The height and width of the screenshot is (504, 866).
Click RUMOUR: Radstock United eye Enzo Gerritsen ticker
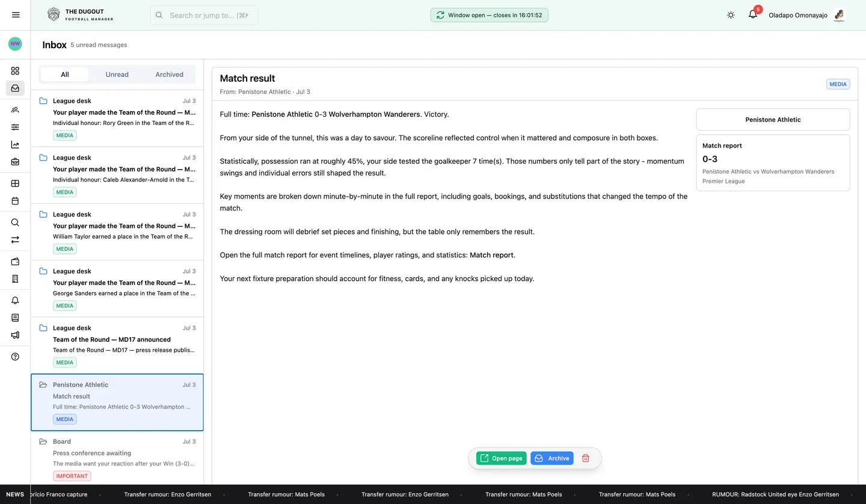coord(775,494)
